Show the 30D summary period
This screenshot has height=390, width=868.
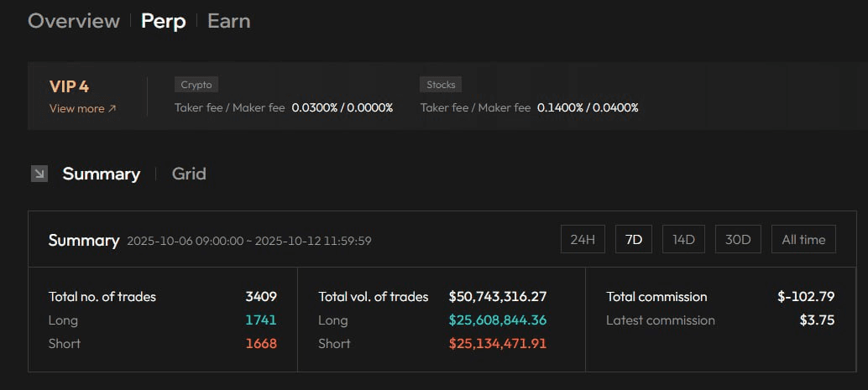[x=738, y=239]
